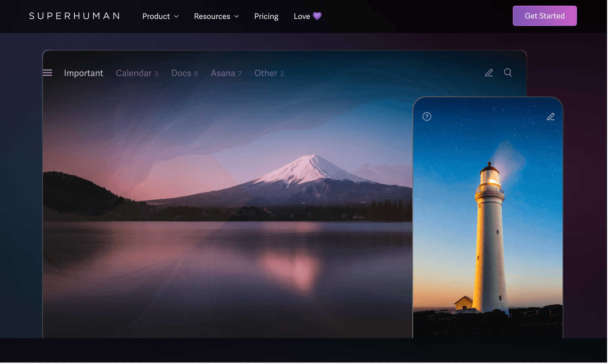Click the Docs tab showing 8 items

(185, 73)
